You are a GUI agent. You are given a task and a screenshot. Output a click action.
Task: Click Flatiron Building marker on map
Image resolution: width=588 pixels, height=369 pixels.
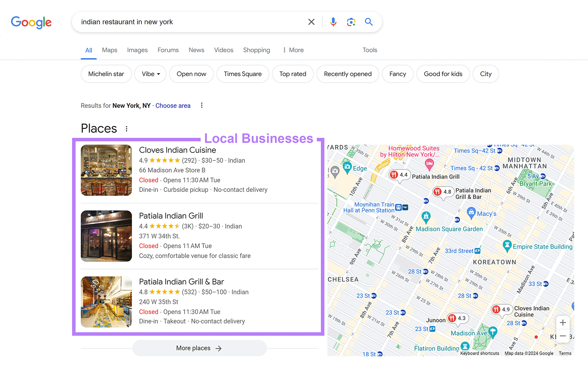[465, 346]
